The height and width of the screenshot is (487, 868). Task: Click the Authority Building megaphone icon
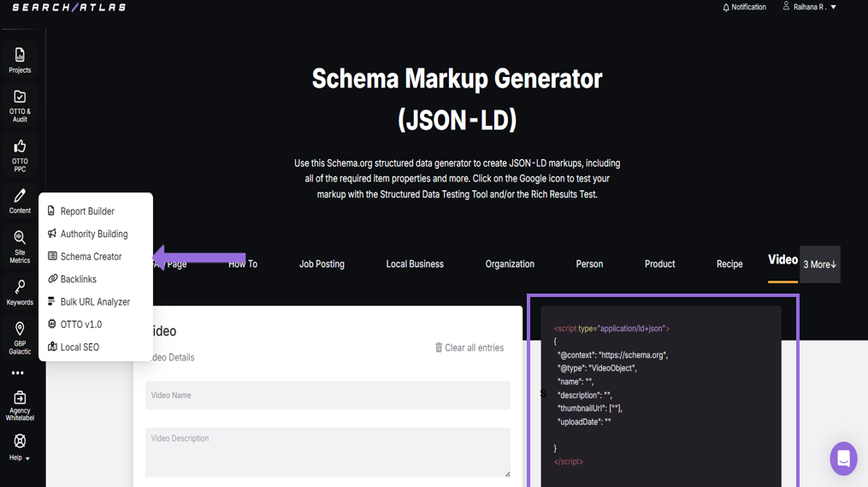(x=52, y=234)
